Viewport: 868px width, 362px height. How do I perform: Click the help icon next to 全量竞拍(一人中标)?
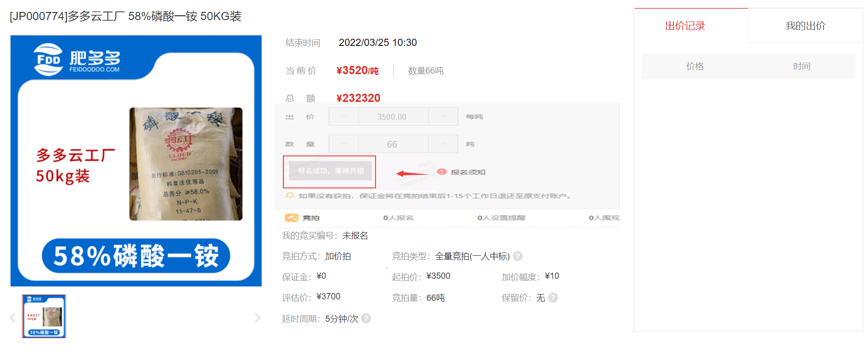[517, 256]
